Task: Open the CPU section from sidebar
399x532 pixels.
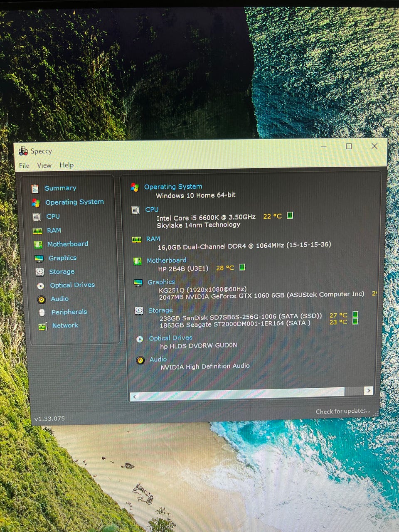Action: 53,216
